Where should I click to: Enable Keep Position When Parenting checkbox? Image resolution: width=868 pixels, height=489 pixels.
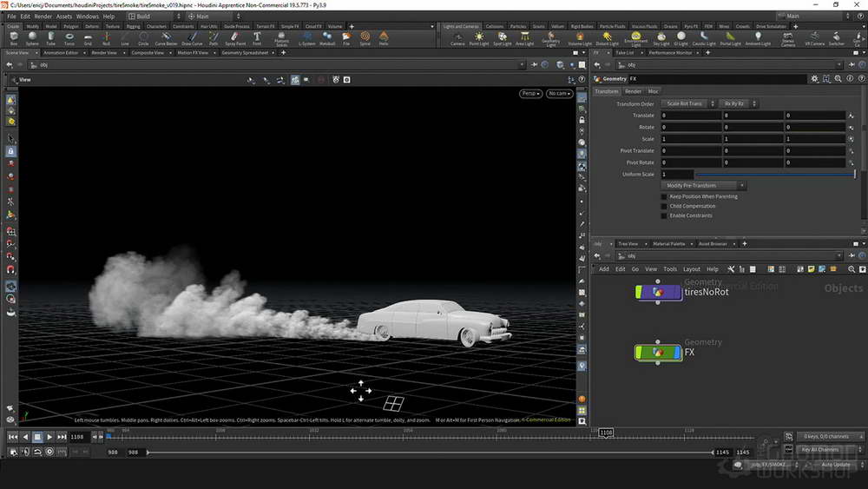[x=664, y=196]
